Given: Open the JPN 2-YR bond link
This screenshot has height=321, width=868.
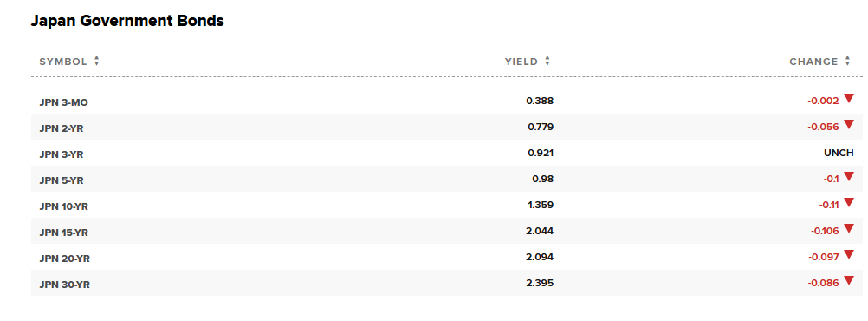Looking at the screenshot, I should 62,128.
